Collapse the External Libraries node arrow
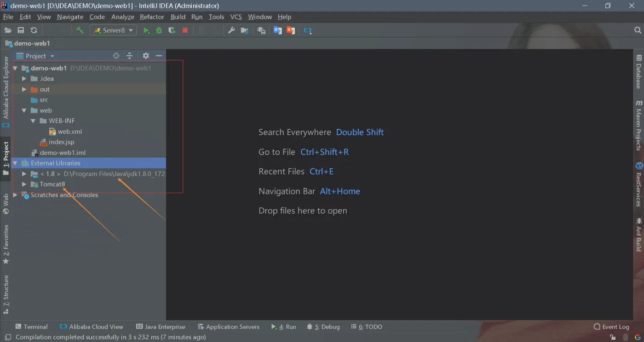 click(x=15, y=163)
